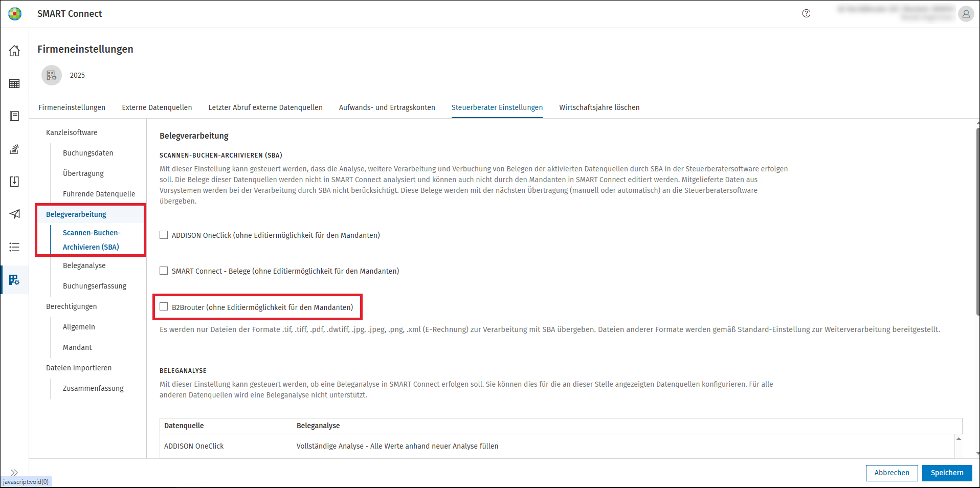Click ADDISON OneClick table row cell

194,446
